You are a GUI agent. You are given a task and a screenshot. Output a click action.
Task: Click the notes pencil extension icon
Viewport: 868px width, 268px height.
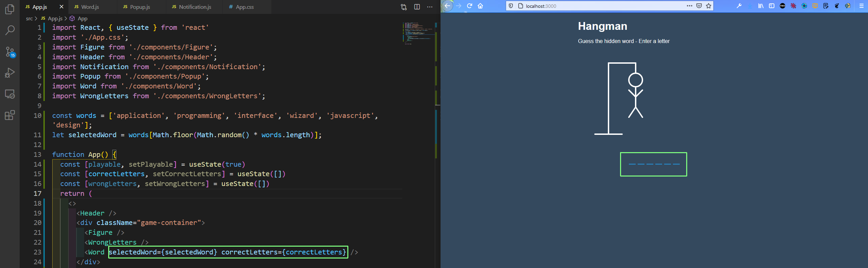(826, 6)
